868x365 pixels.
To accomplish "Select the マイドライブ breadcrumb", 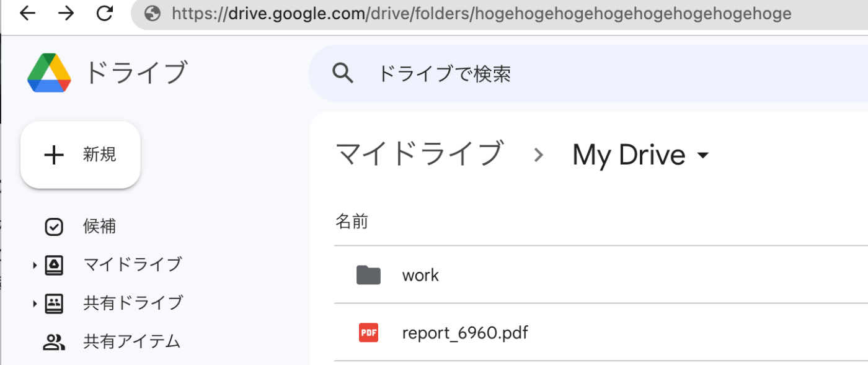I will [419, 154].
